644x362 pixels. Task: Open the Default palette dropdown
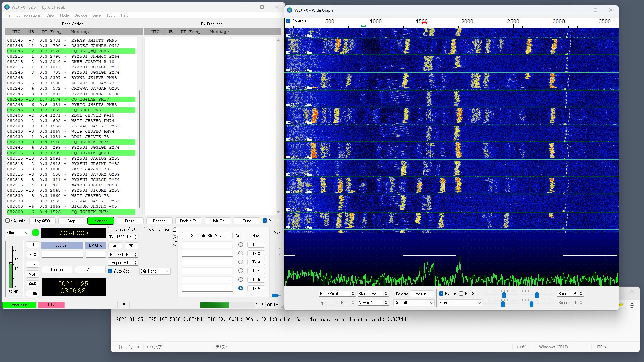coord(414,303)
